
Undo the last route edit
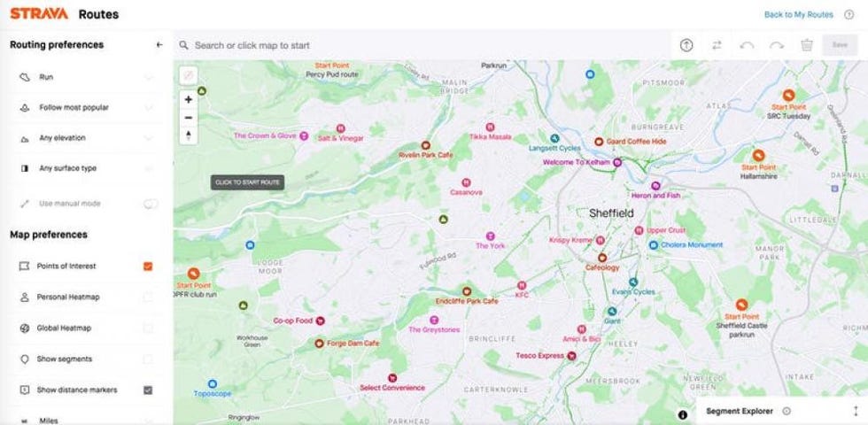pyautogui.click(x=747, y=45)
